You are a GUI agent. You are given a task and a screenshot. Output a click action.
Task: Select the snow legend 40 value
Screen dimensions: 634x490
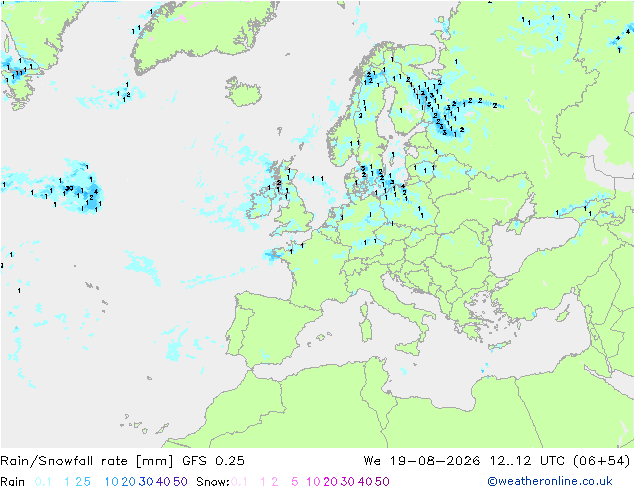pos(365,482)
